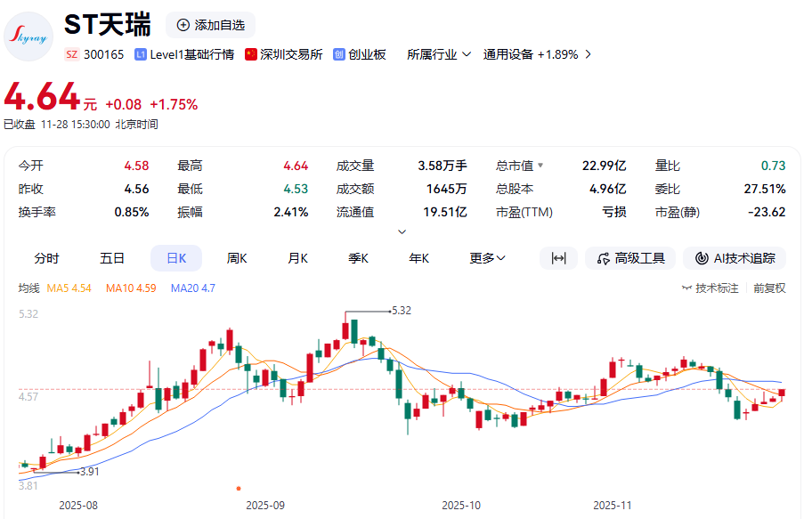Open the 更多 chart period dropdown
812x519 pixels.
pos(487,258)
